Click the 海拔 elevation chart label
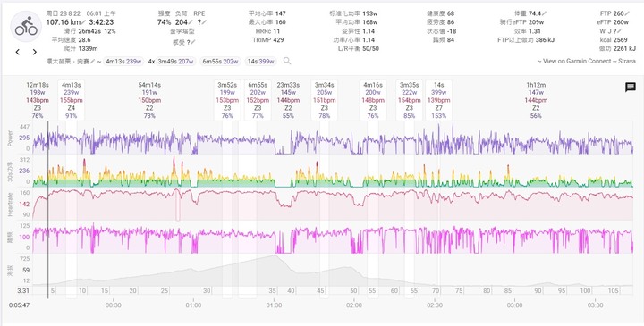 (10, 271)
